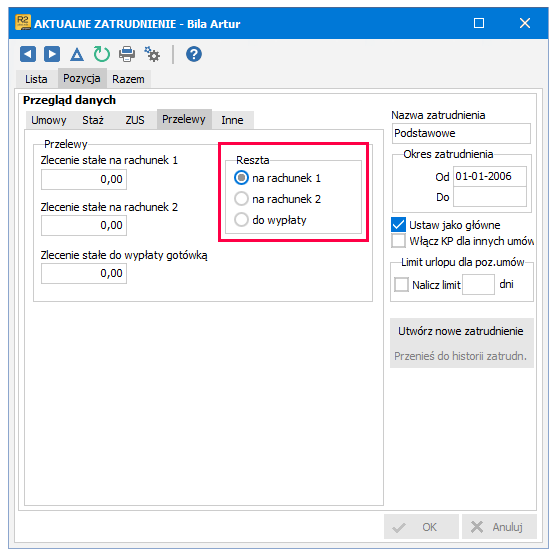This screenshot has height=556, width=558.
Task: Click the blue triangle toolbar icon
Action: point(77,54)
